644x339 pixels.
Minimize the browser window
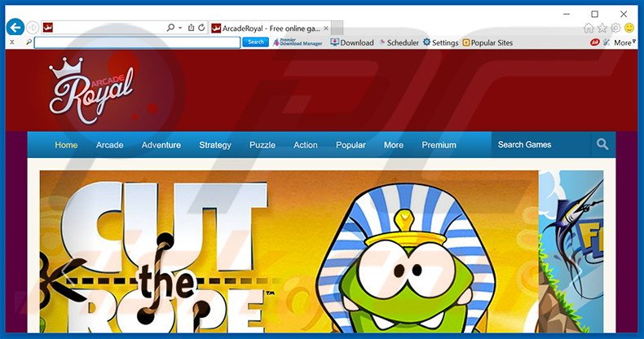pyautogui.click(x=567, y=14)
